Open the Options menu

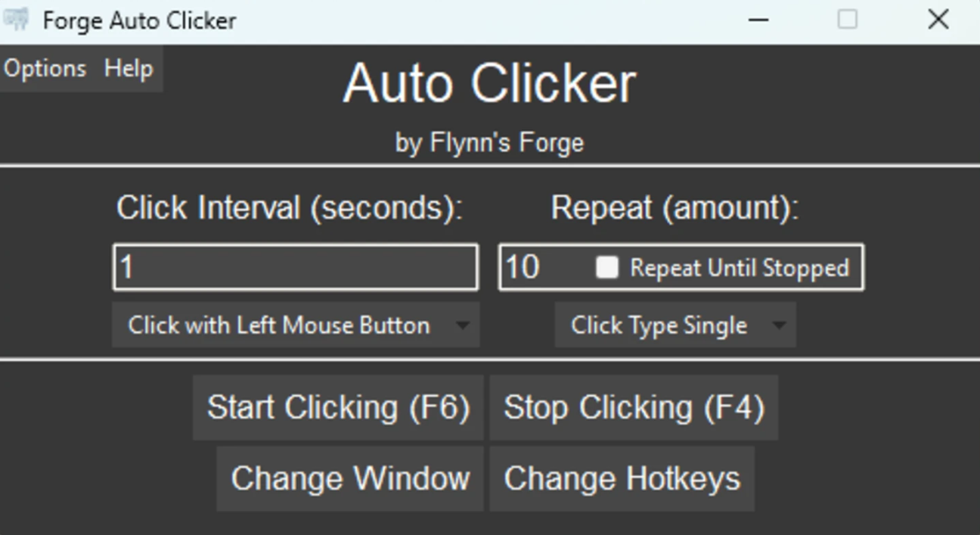click(45, 68)
